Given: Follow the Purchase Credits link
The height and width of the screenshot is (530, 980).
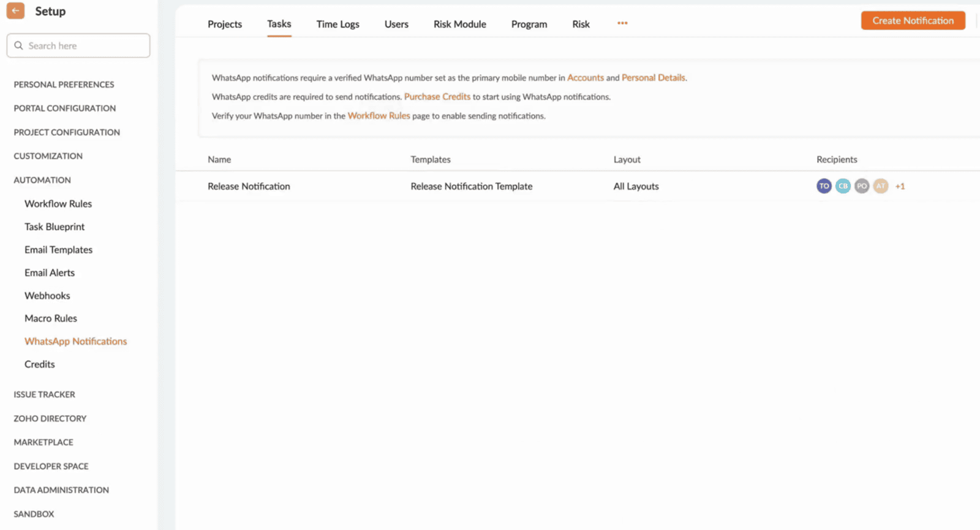Looking at the screenshot, I should [x=437, y=97].
